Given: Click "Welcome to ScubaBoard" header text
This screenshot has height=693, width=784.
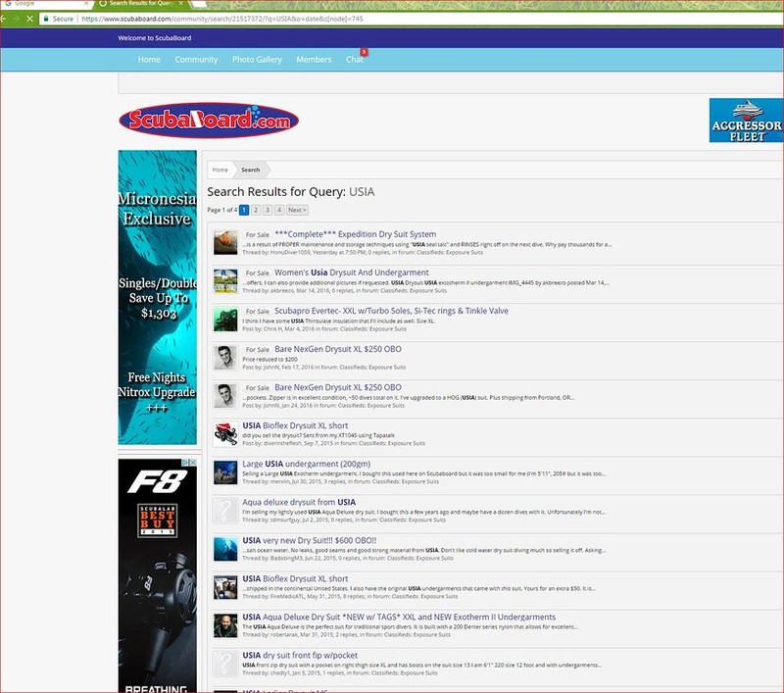Looking at the screenshot, I should (x=155, y=38).
